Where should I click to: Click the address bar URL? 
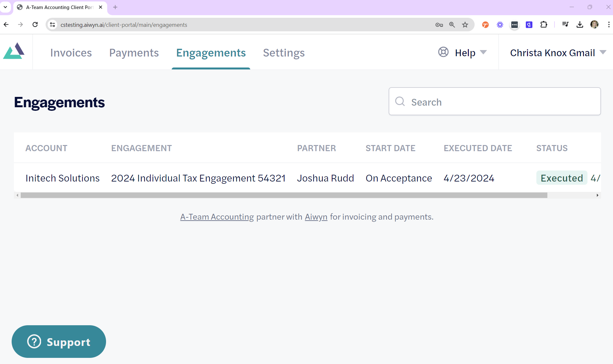point(124,25)
